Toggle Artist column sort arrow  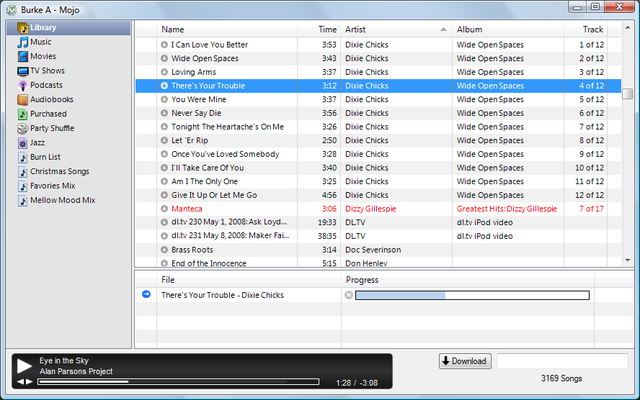(x=443, y=29)
